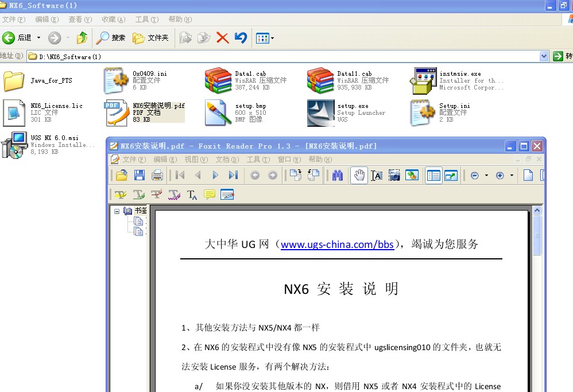The width and height of the screenshot is (573, 392).
Task: Click the 后退 Back button in Explorer
Action: [17, 38]
